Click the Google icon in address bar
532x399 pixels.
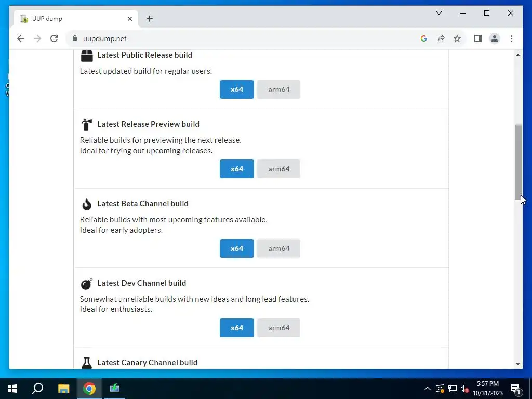[x=424, y=38]
